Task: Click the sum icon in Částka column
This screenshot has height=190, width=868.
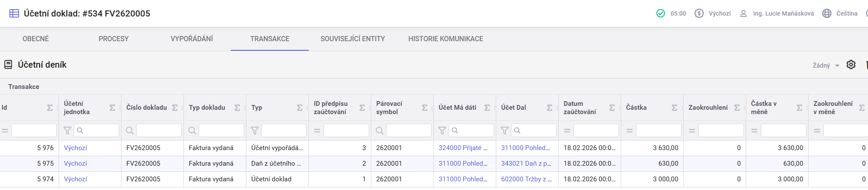Action: (x=675, y=108)
